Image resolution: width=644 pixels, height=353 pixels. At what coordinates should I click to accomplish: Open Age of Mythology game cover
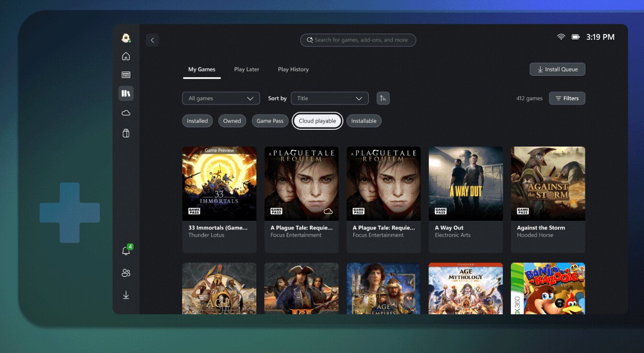pos(466,288)
